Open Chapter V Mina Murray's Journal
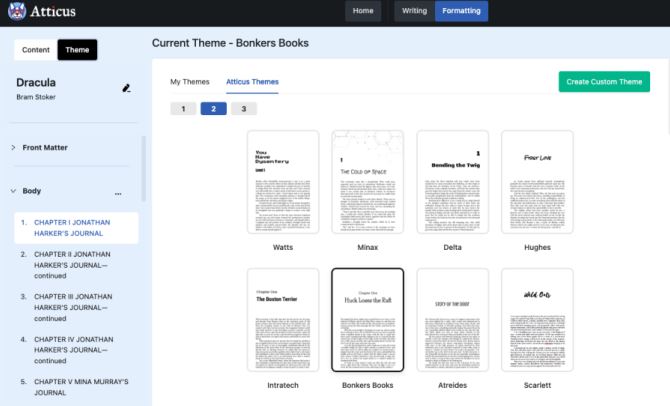This screenshot has height=406, width=670. click(x=76, y=387)
